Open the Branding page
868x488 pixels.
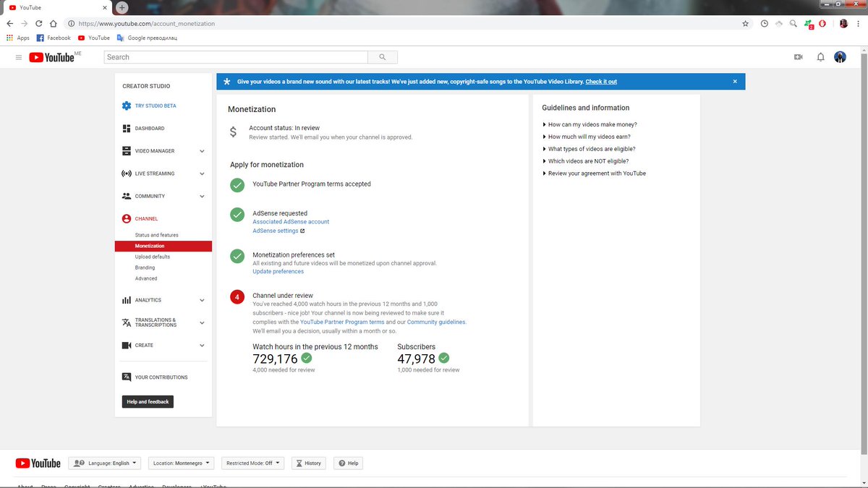point(145,267)
